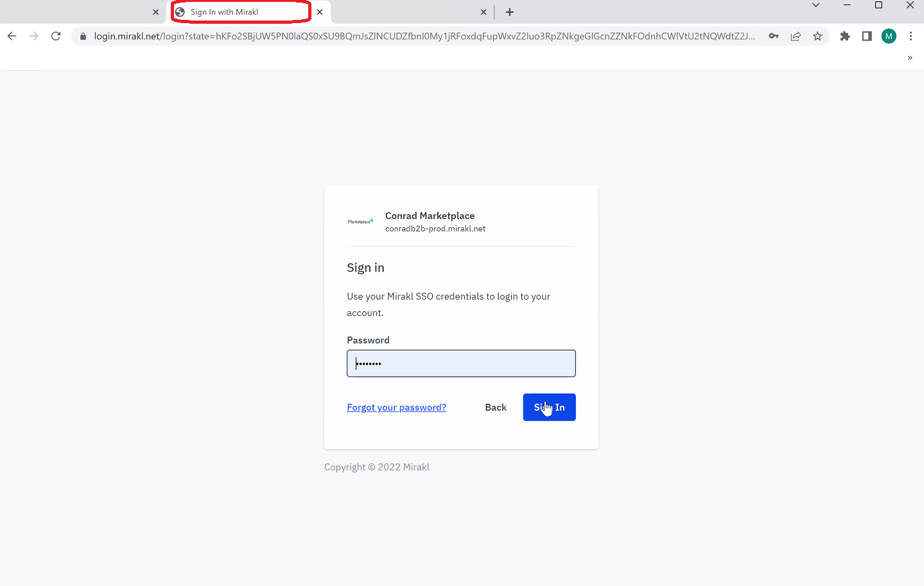Image resolution: width=924 pixels, height=586 pixels.
Task: Click the share page icon
Action: [x=796, y=36]
